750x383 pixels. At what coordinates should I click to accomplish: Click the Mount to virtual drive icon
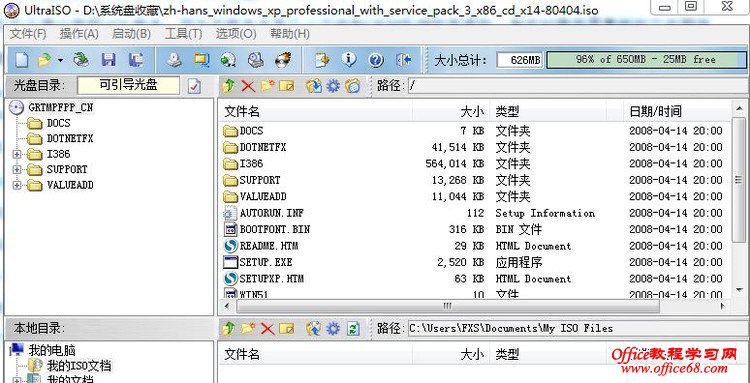click(x=255, y=60)
